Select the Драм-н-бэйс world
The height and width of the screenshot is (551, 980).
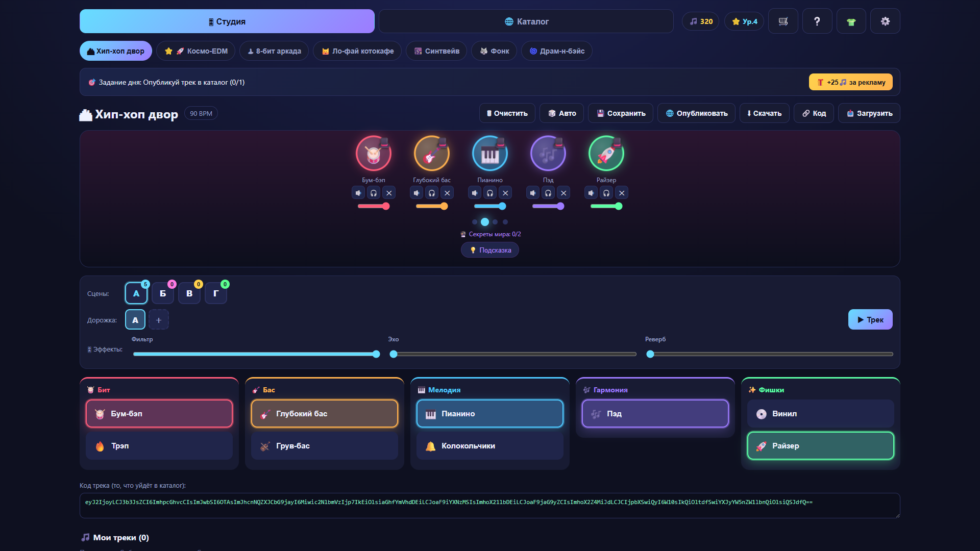click(x=557, y=51)
